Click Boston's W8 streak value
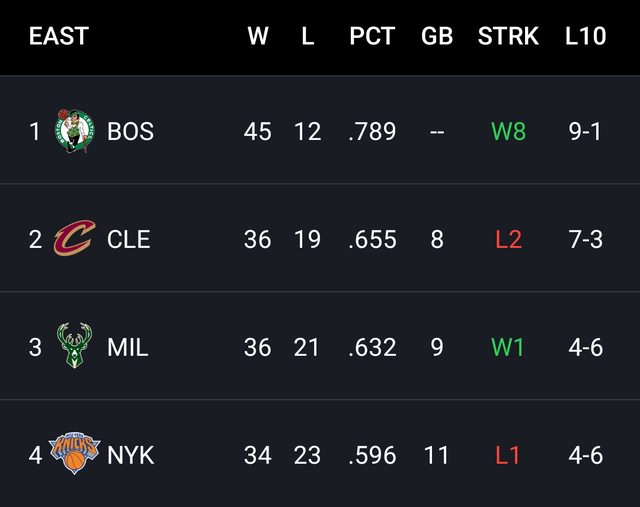The image size is (640, 507). pyautogui.click(x=508, y=131)
